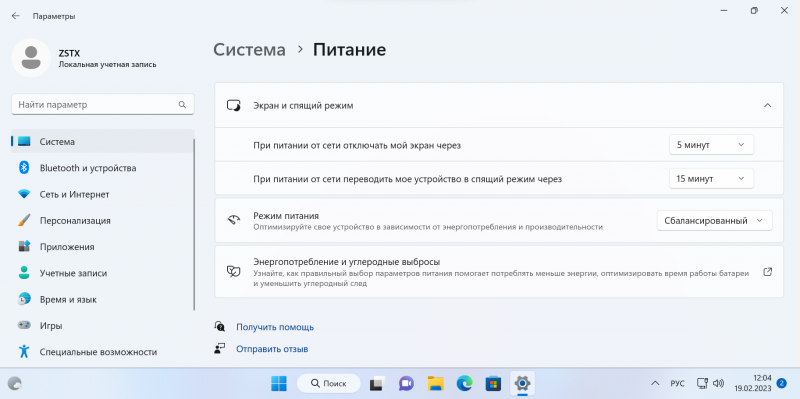The height and width of the screenshot is (399, 800).
Task: Open power mode dropdown Сбалансированный
Action: click(x=714, y=221)
